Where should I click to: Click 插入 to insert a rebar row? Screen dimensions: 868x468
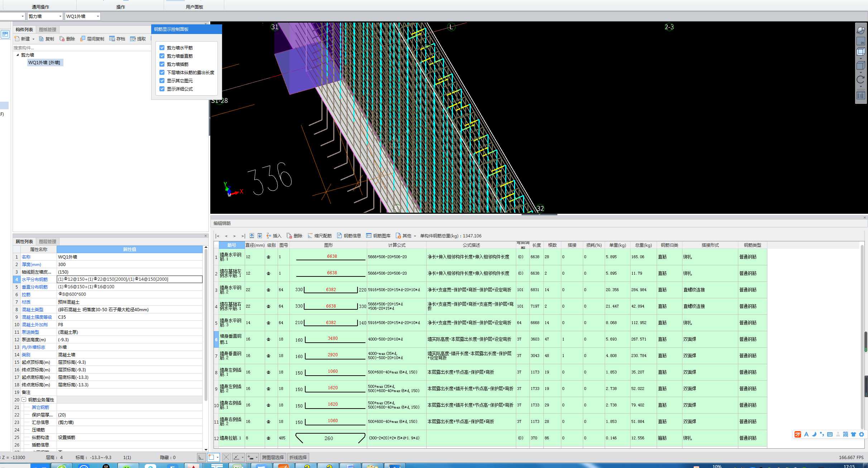274,236
